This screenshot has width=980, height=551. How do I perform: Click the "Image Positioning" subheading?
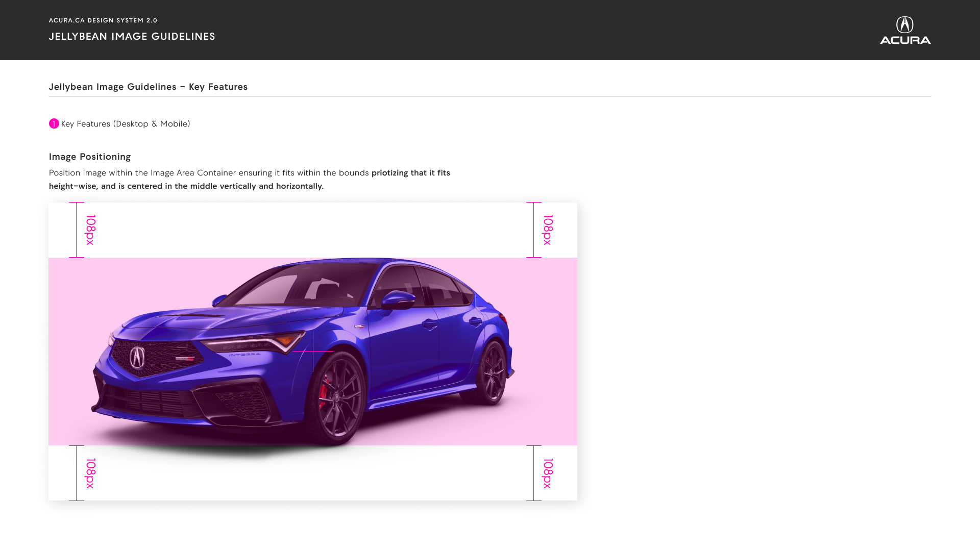pos(90,157)
